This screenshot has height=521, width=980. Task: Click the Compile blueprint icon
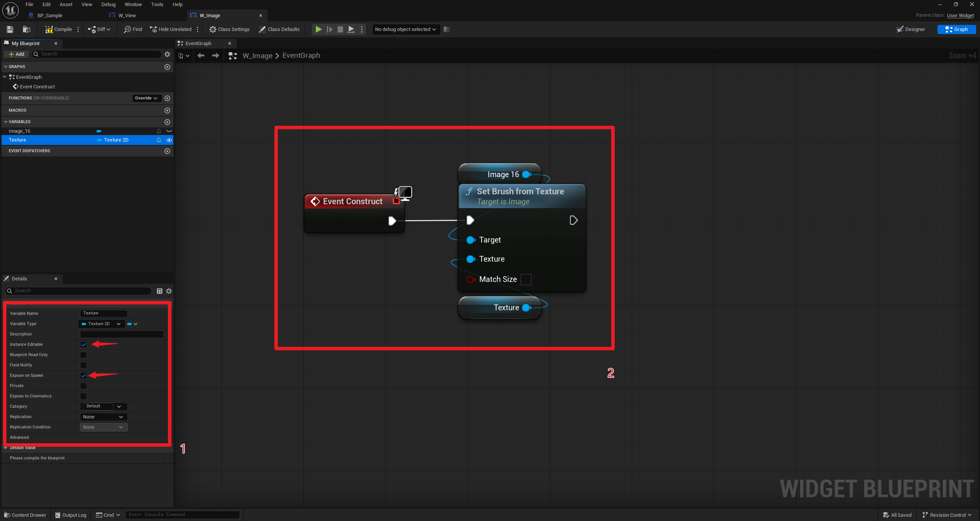point(49,29)
